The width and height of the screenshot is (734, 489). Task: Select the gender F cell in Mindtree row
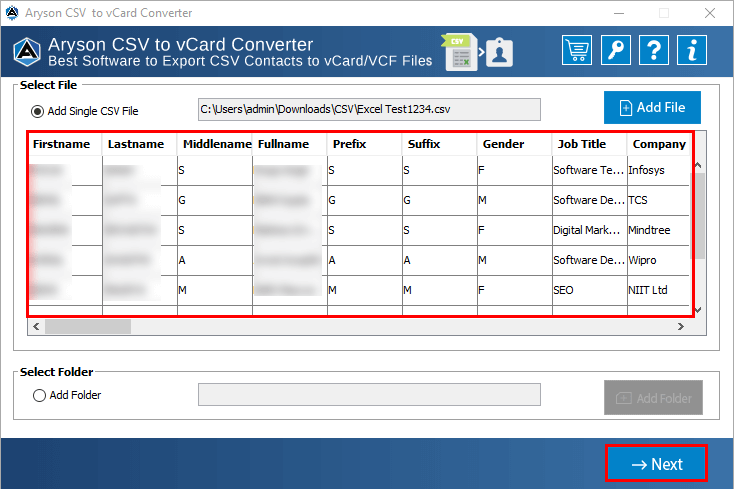[x=514, y=230]
